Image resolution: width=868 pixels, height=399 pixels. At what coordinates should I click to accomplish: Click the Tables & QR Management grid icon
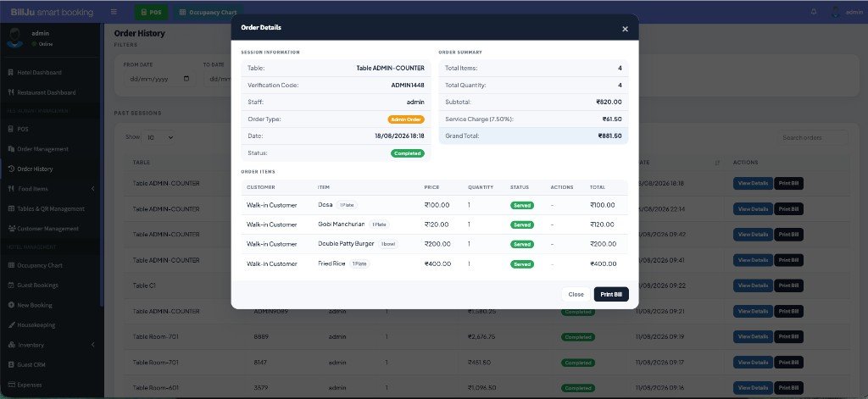pyautogui.click(x=12, y=208)
